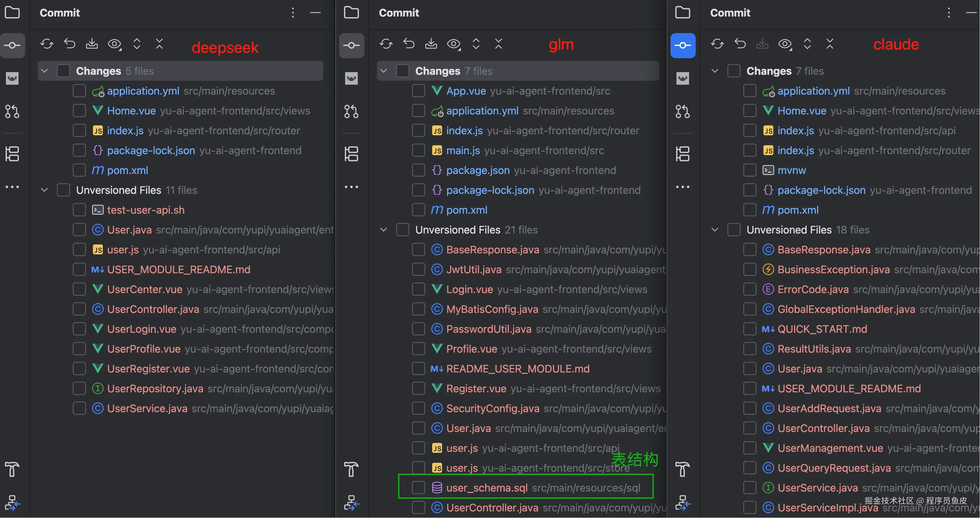Check the user_schema.sql file checkbox
The width and height of the screenshot is (980, 518).
point(419,488)
